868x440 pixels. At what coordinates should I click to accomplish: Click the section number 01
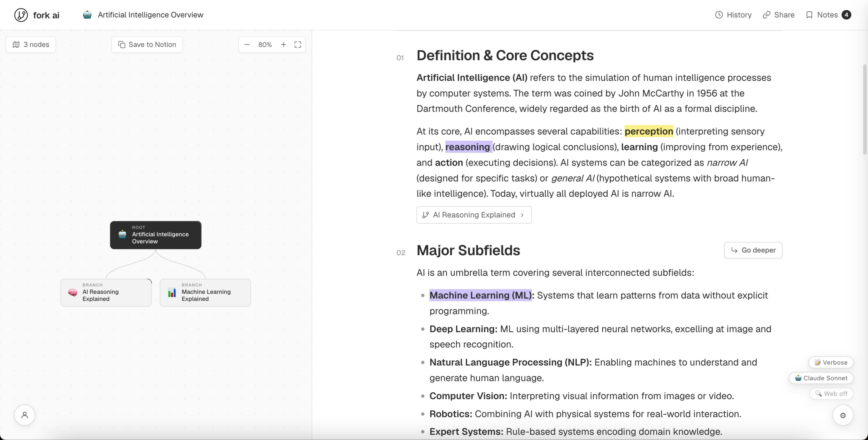[x=400, y=58]
